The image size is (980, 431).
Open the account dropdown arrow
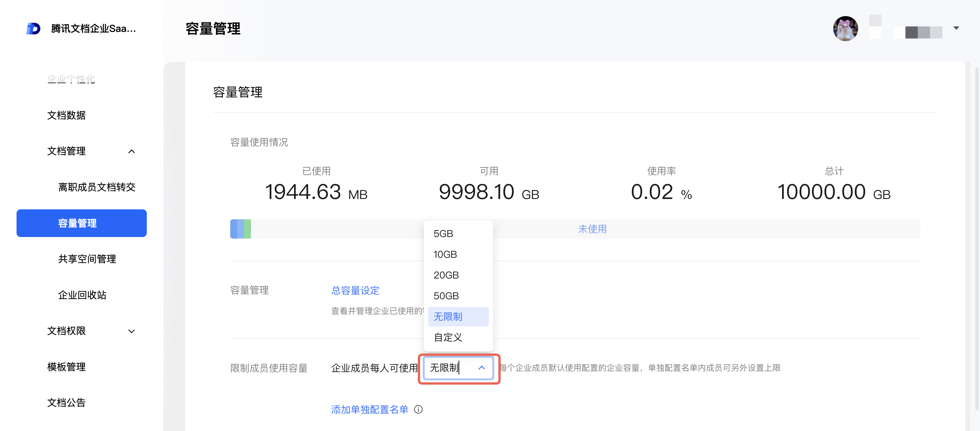(956, 28)
